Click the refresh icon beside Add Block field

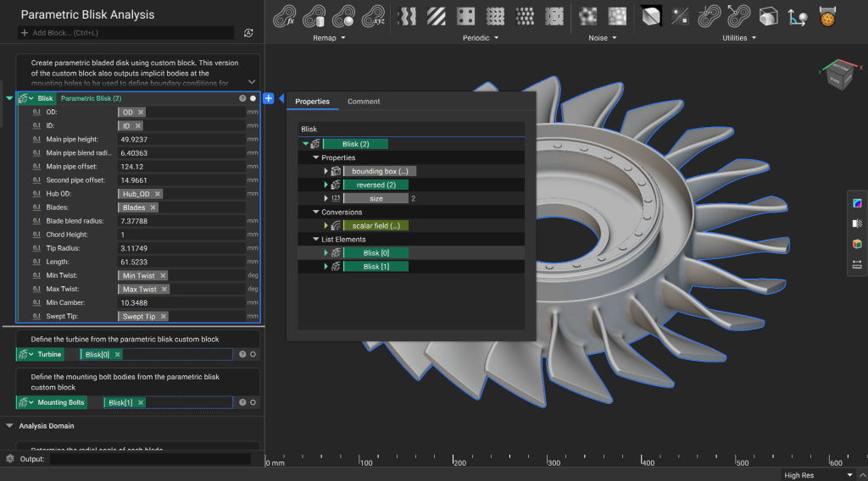coord(248,33)
